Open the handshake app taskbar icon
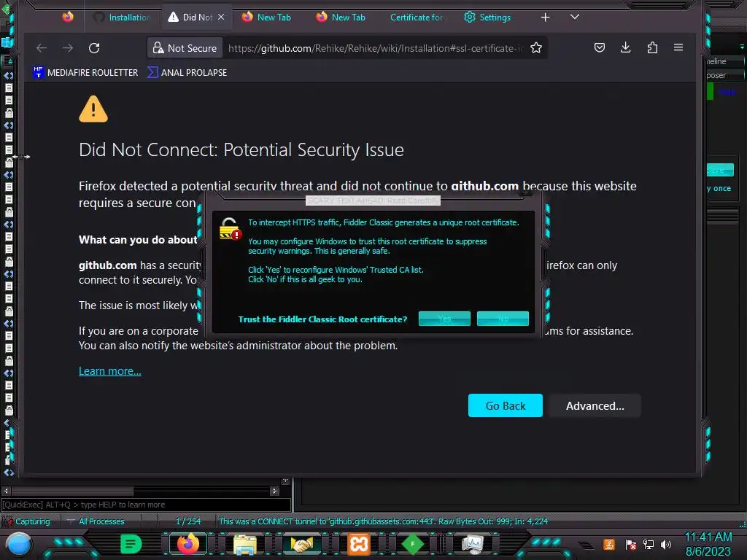 (301, 544)
